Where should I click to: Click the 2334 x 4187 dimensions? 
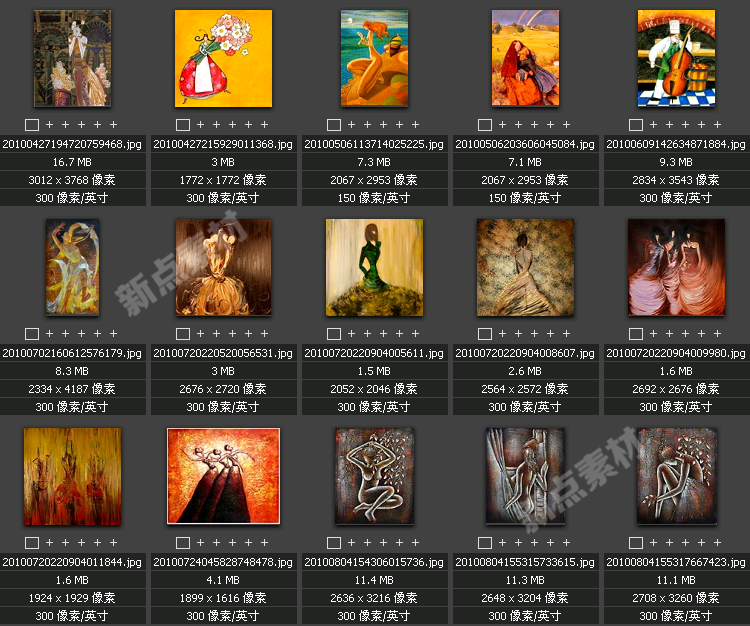click(72, 389)
